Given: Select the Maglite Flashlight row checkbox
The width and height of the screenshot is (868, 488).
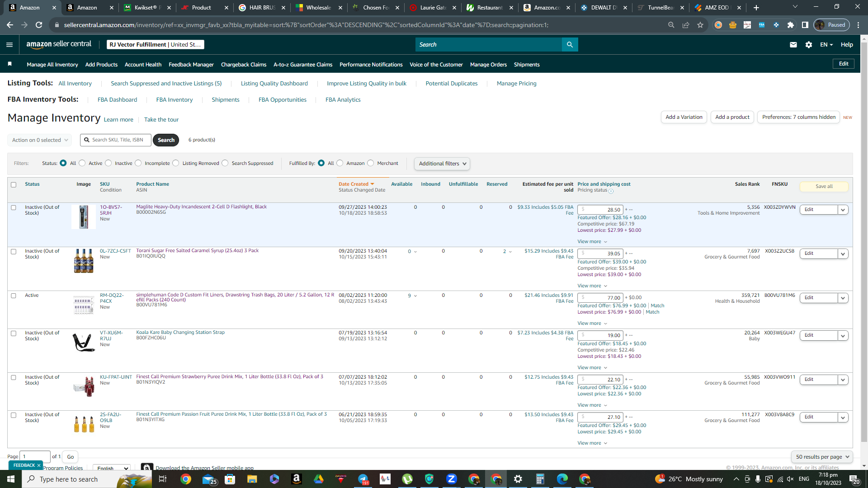Looking at the screenshot, I should point(14,207).
